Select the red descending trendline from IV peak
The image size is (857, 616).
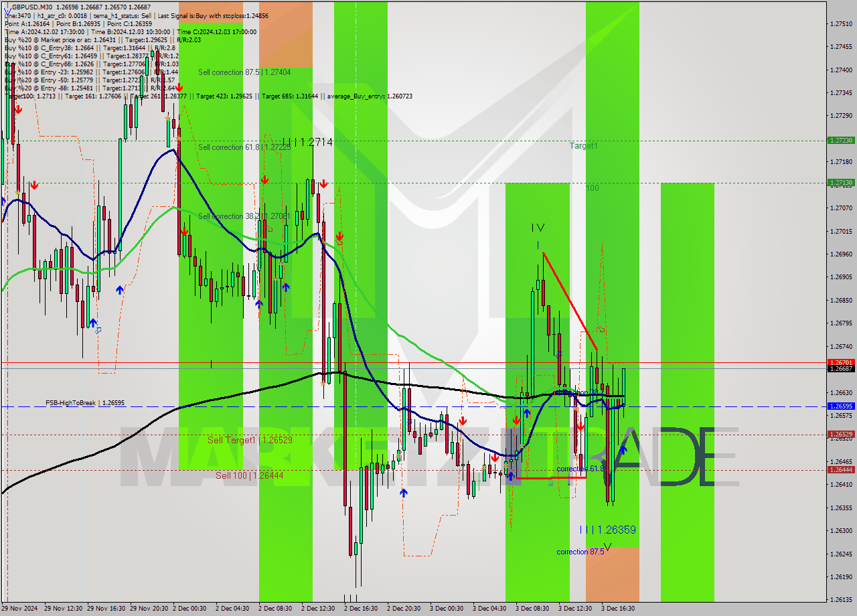(x=570, y=301)
